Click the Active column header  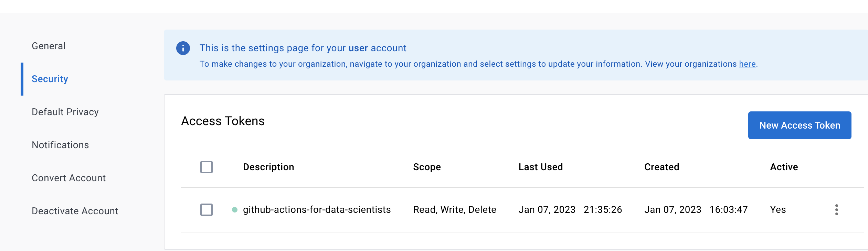coord(784,167)
